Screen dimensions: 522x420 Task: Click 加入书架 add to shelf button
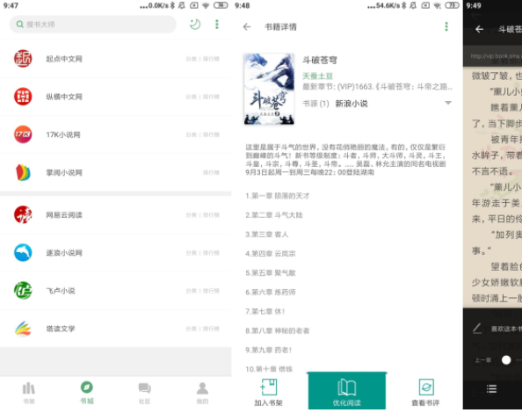[x=269, y=393]
